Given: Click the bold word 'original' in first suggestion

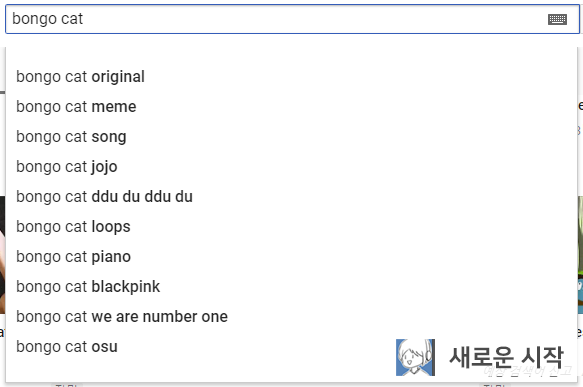Looking at the screenshot, I should pyautogui.click(x=118, y=77).
